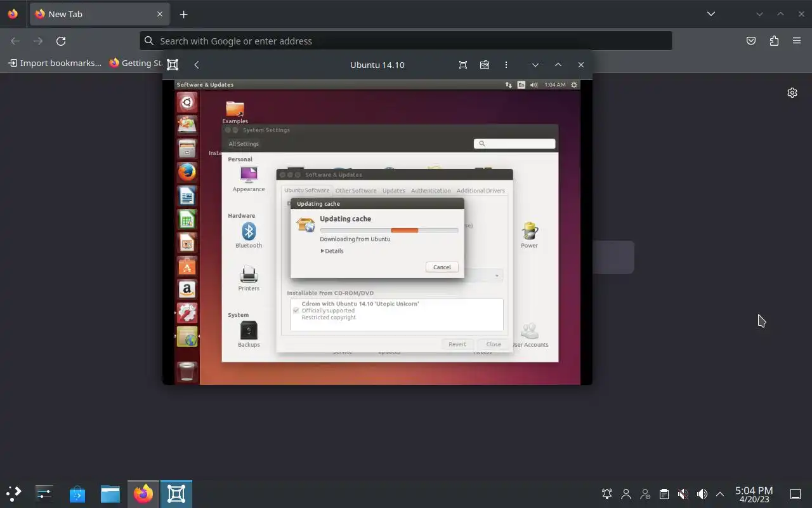Image resolution: width=812 pixels, height=508 pixels.
Task: Open file manager from taskbar
Action: pyautogui.click(x=110, y=494)
